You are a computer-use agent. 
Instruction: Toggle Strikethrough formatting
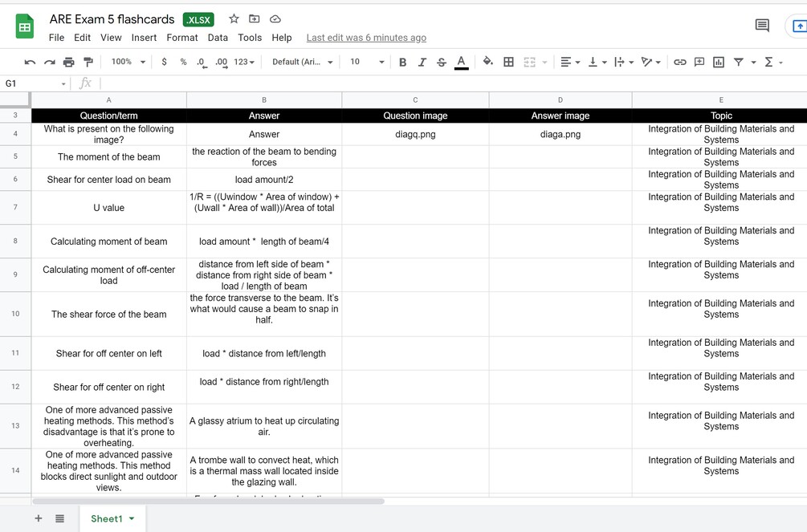(442, 63)
